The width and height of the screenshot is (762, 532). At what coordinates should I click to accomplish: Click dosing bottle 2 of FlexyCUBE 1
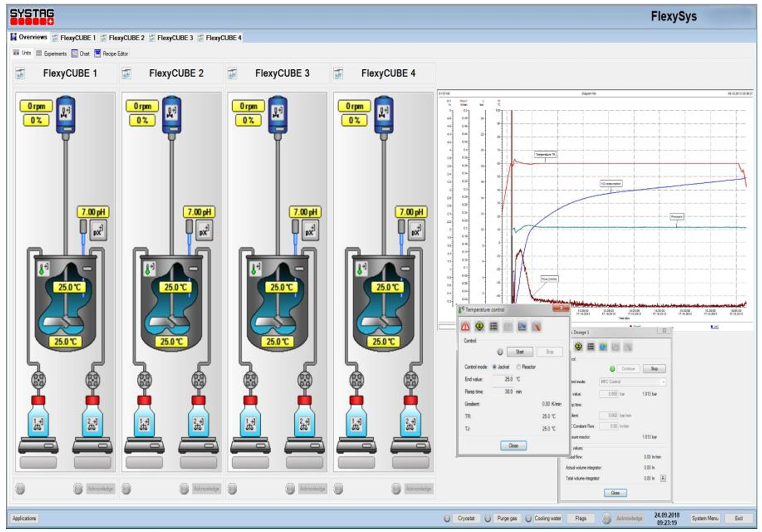tap(92, 416)
